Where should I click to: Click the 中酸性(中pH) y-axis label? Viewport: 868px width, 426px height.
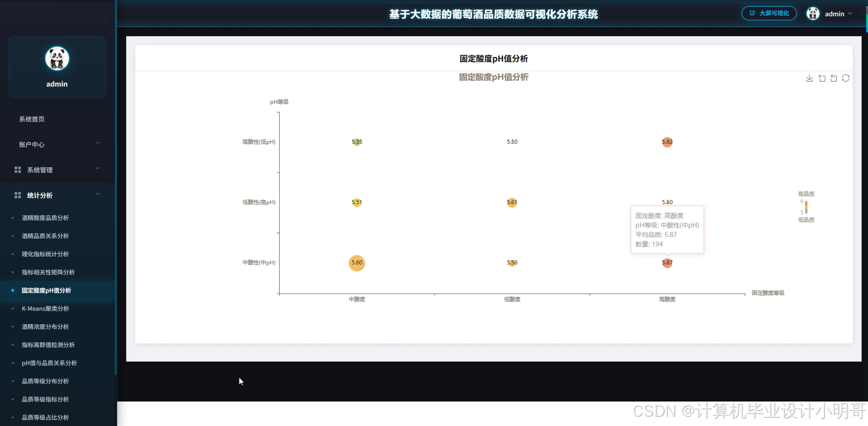point(259,263)
